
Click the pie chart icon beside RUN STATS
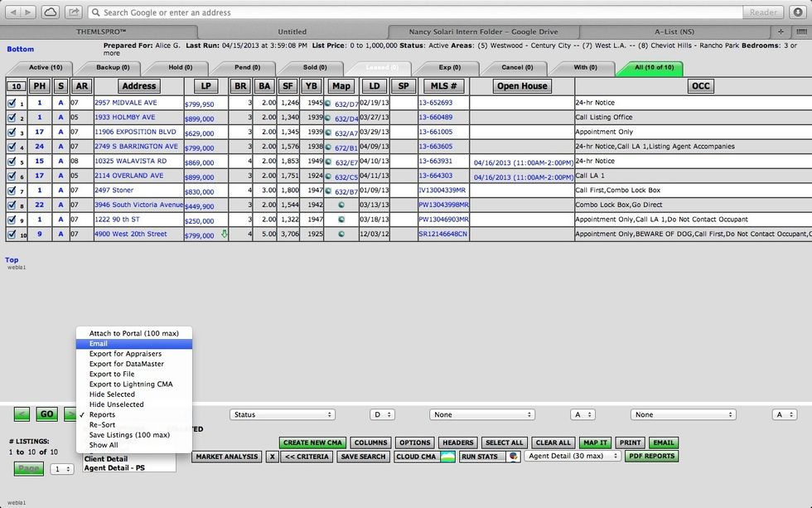coord(513,457)
